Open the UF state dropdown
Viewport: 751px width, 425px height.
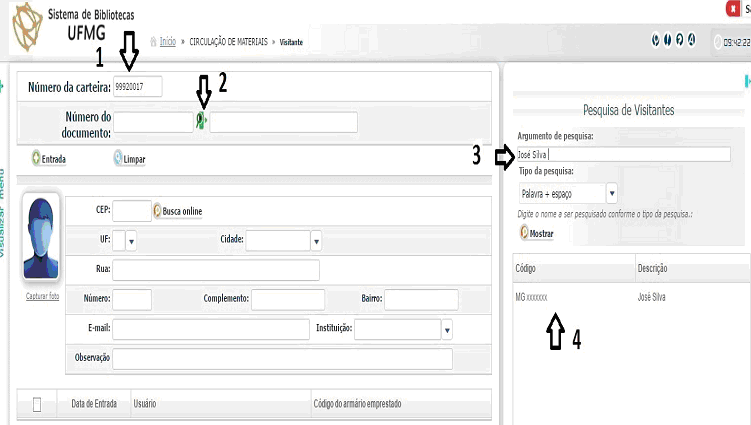131,241
